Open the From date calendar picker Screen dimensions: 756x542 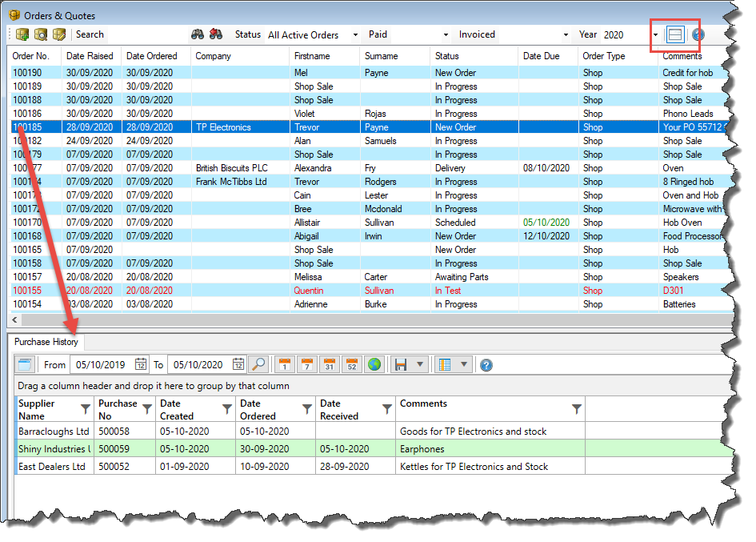[x=141, y=365]
